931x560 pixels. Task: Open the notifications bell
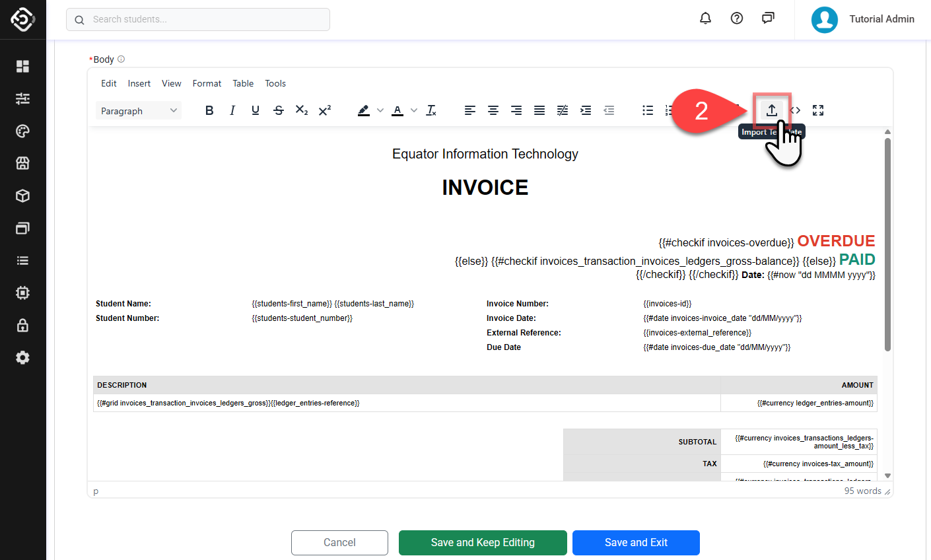click(705, 18)
